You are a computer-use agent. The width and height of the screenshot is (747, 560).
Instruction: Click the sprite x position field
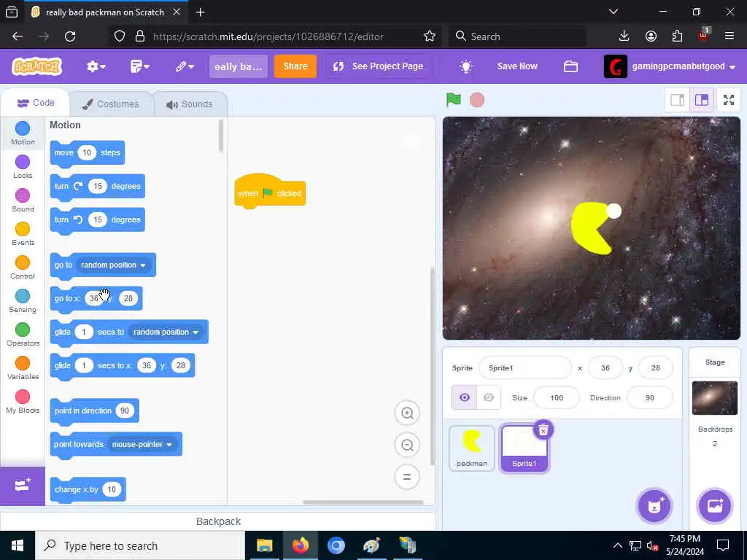(x=605, y=367)
